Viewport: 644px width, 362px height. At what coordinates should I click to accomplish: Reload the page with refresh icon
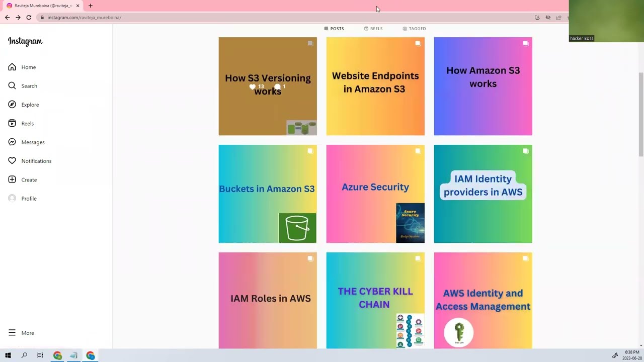(x=29, y=18)
